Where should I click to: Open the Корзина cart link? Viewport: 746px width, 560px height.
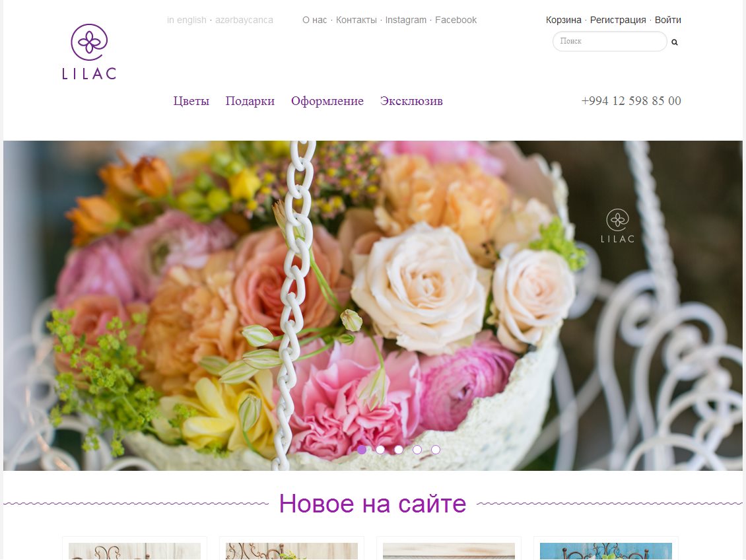pos(563,20)
